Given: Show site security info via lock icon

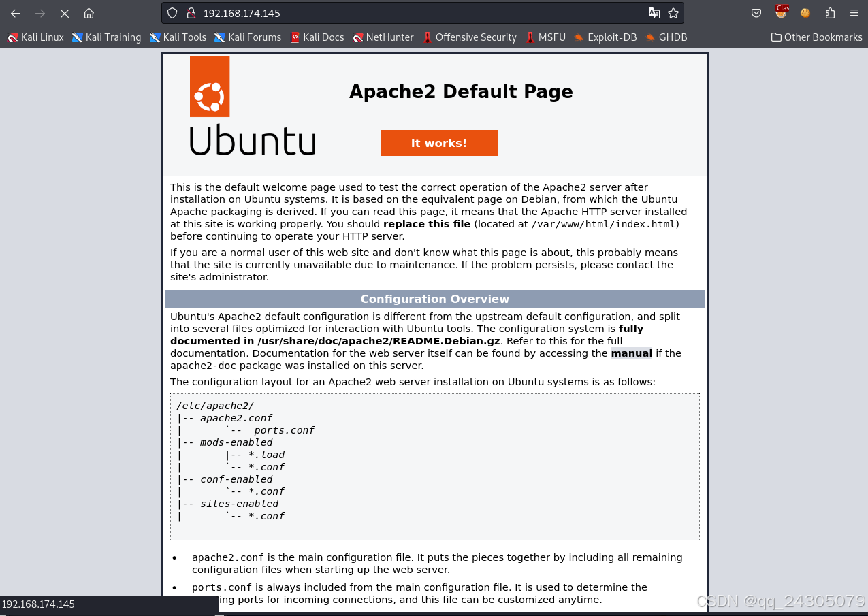Looking at the screenshot, I should [191, 13].
